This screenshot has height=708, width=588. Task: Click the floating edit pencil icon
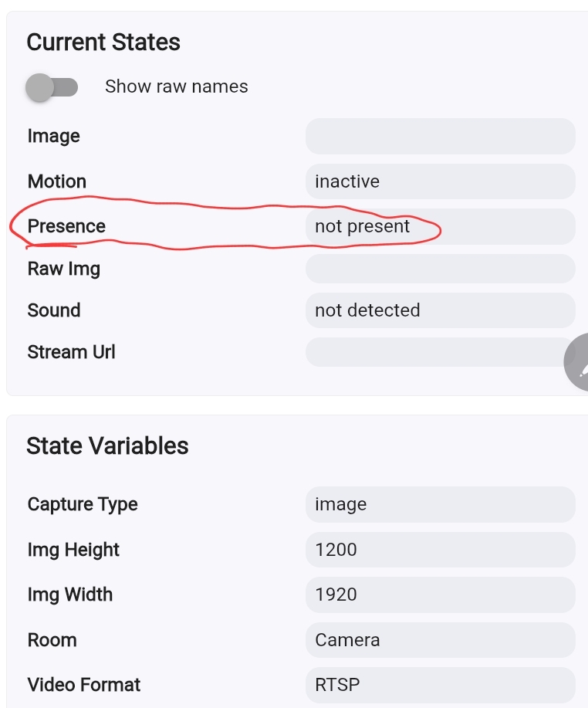580,361
